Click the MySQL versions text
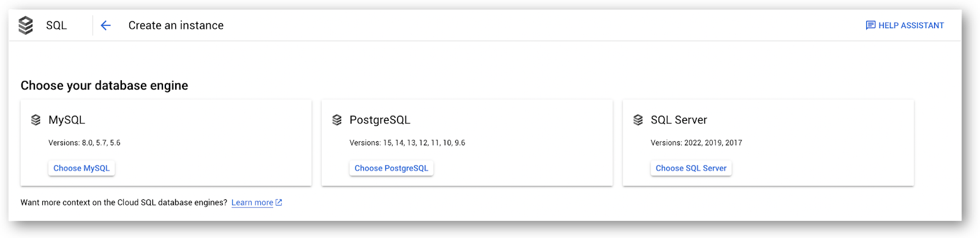The height and width of the screenshot is (238, 980). coord(85,143)
